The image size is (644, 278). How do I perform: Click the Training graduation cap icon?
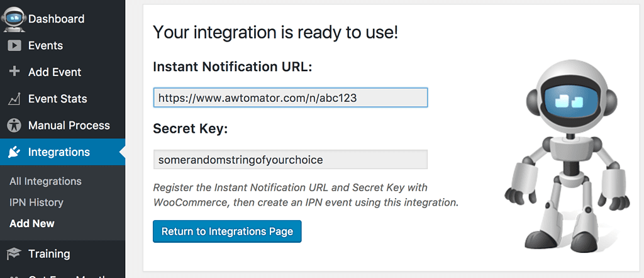pos(14,253)
